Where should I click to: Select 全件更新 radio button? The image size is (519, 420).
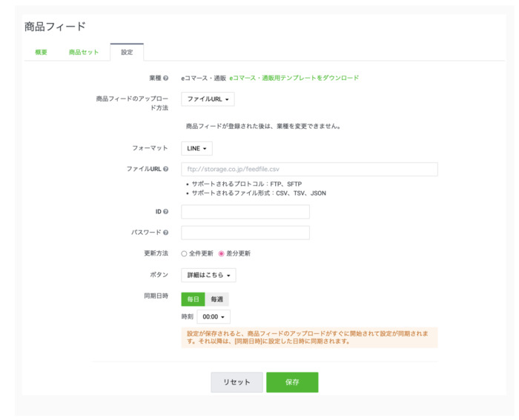pyautogui.click(x=185, y=253)
